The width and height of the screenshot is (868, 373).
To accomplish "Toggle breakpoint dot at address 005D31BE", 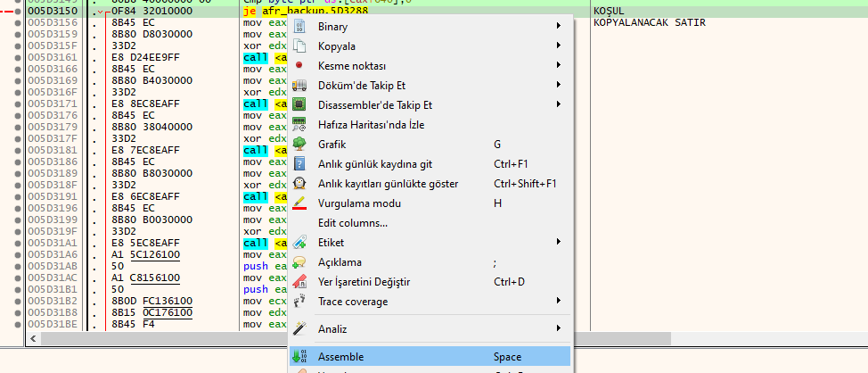I will [x=18, y=324].
